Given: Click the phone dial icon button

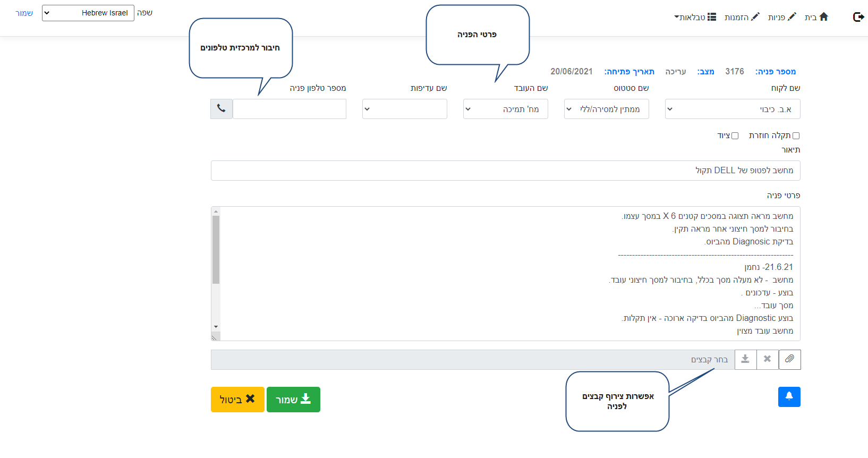Looking at the screenshot, I should point(222,109).
